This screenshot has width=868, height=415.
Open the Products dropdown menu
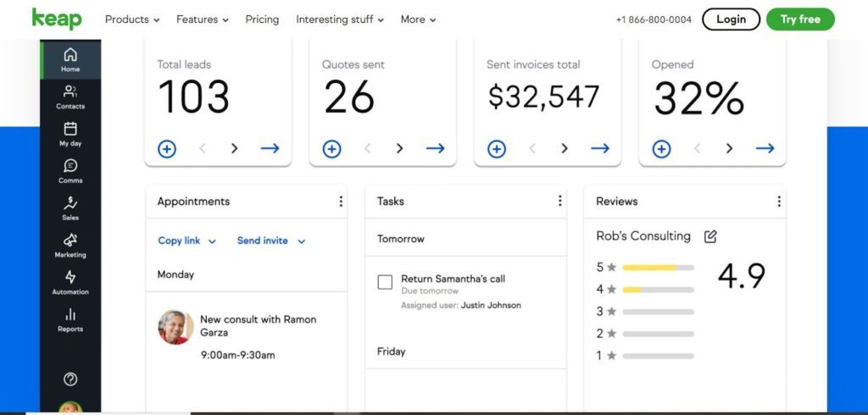tap(132, 19)
